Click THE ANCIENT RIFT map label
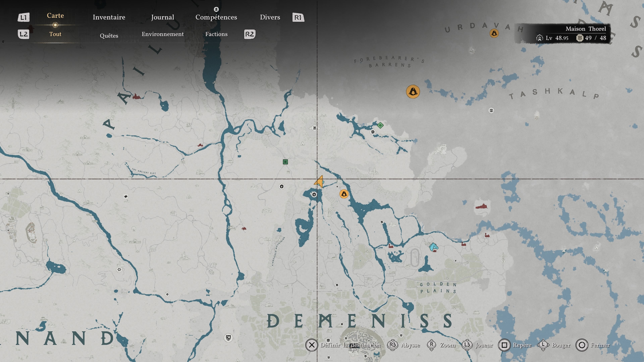 pos(144,171)
